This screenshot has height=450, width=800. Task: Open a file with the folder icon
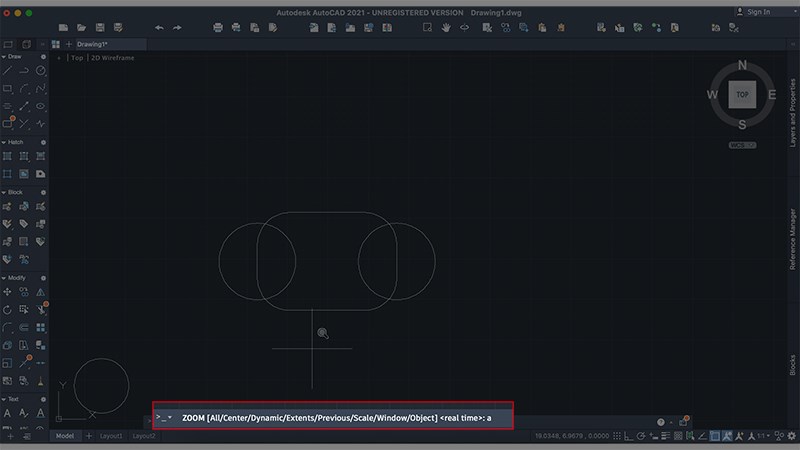coord(82,28)
